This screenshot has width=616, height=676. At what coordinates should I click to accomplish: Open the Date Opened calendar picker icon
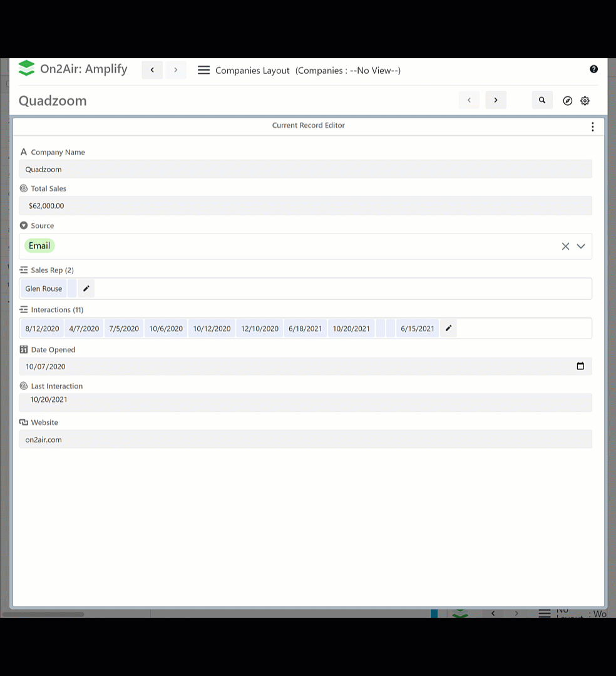click(580, 366)
